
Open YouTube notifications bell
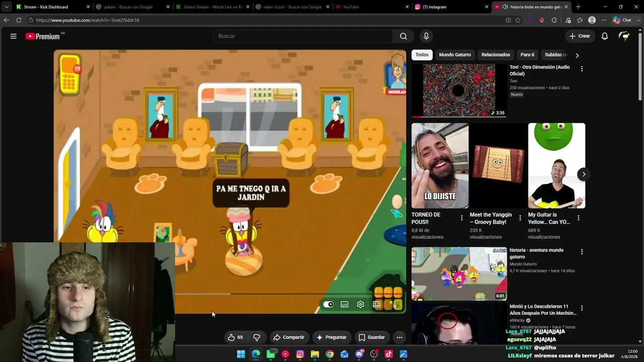click(605, 36)
